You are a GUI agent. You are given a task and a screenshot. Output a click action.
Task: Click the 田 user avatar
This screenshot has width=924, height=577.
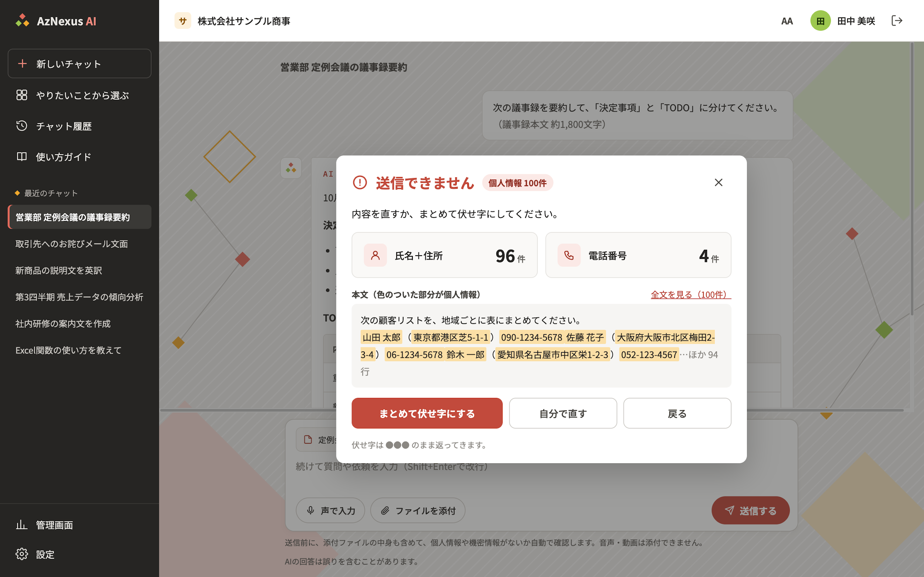point(820,21)
